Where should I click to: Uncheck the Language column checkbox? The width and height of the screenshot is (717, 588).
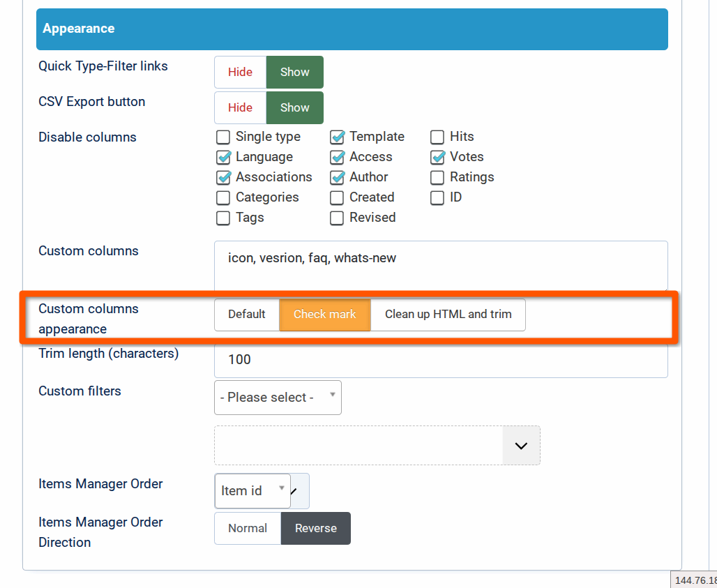click(x=223, y=157)
